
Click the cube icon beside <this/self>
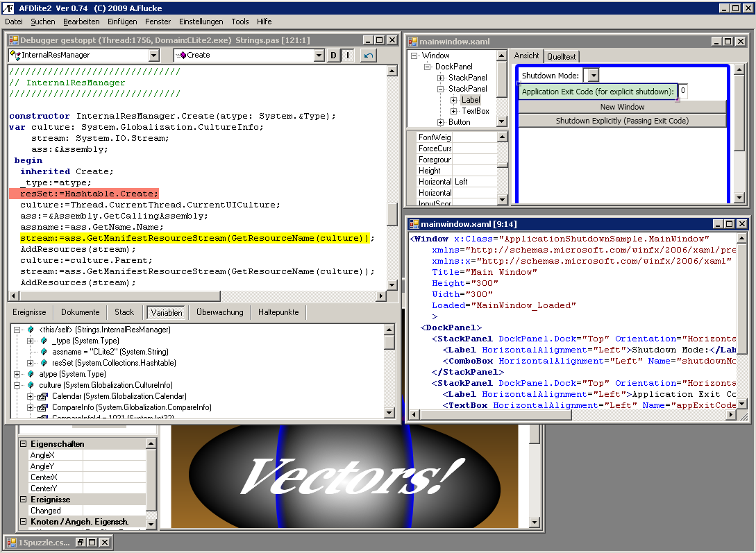pos(31,330)
